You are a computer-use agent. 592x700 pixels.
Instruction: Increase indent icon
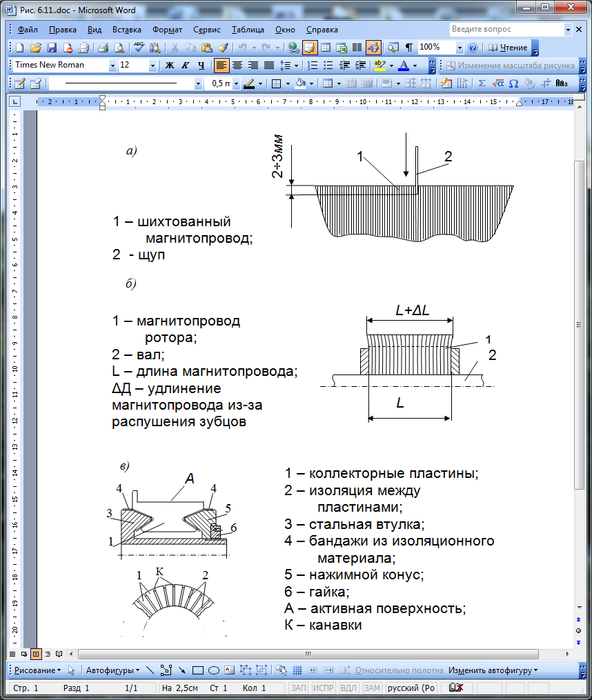(x=360, y=66)
